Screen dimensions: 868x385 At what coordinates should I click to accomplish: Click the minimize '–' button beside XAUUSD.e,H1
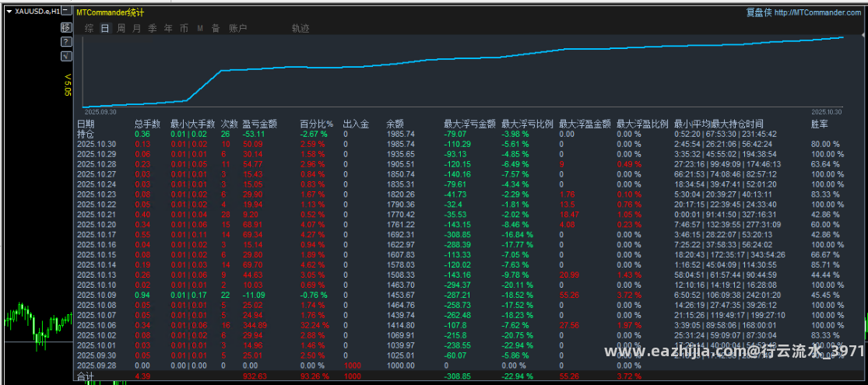coord(66,11)
